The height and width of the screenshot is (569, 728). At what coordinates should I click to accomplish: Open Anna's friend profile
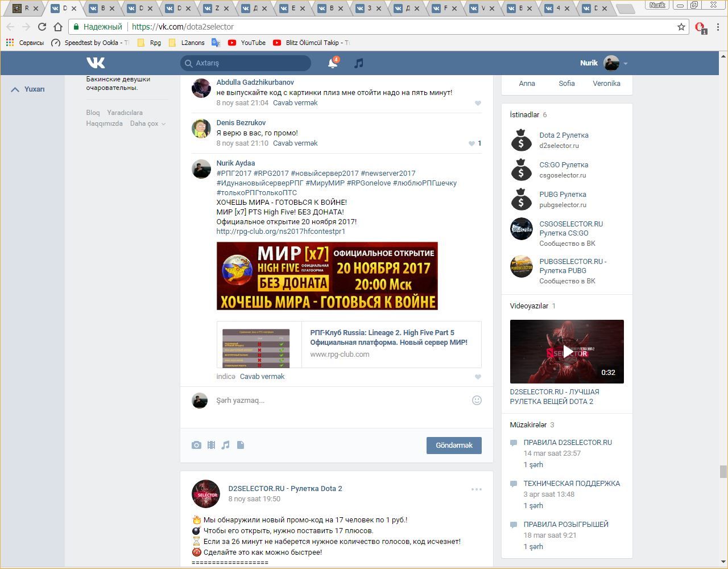pyautogui.click(x=527, y=84)
